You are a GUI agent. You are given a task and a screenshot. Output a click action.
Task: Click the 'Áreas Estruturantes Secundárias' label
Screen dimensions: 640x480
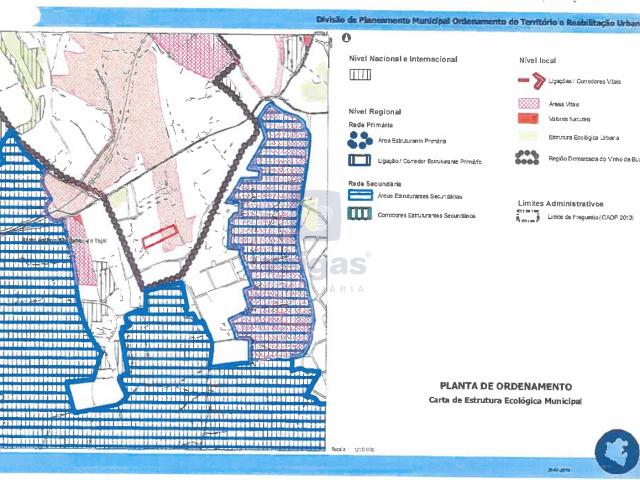tap(420, 196)
